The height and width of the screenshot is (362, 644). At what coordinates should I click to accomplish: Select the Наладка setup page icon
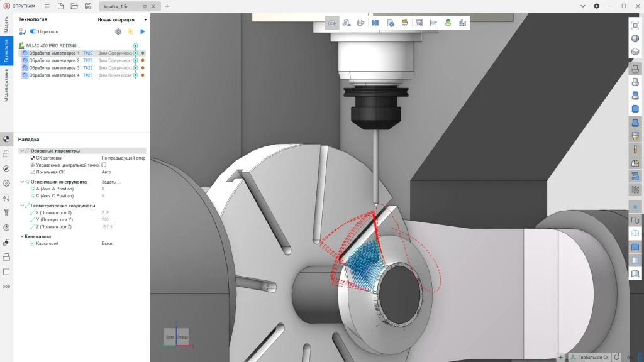pyautogui.click(x=6, y=139)
